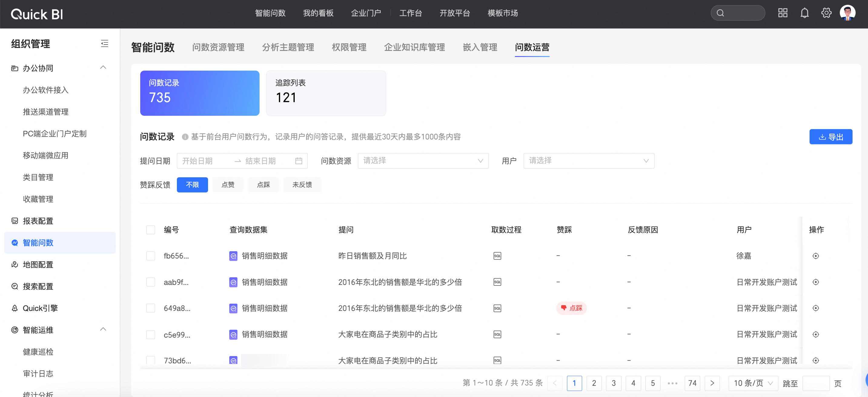Click the 地图配置 sidebar icon

click(x=15, y=265)
